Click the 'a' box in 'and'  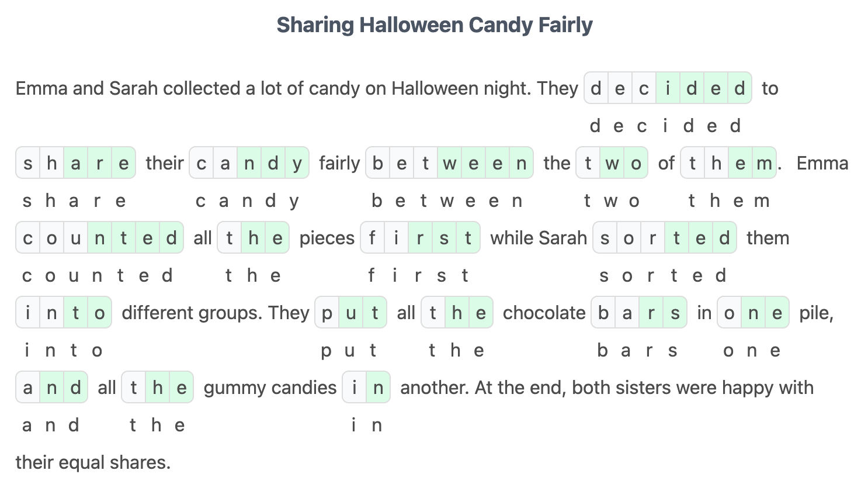tap(27, 388)
